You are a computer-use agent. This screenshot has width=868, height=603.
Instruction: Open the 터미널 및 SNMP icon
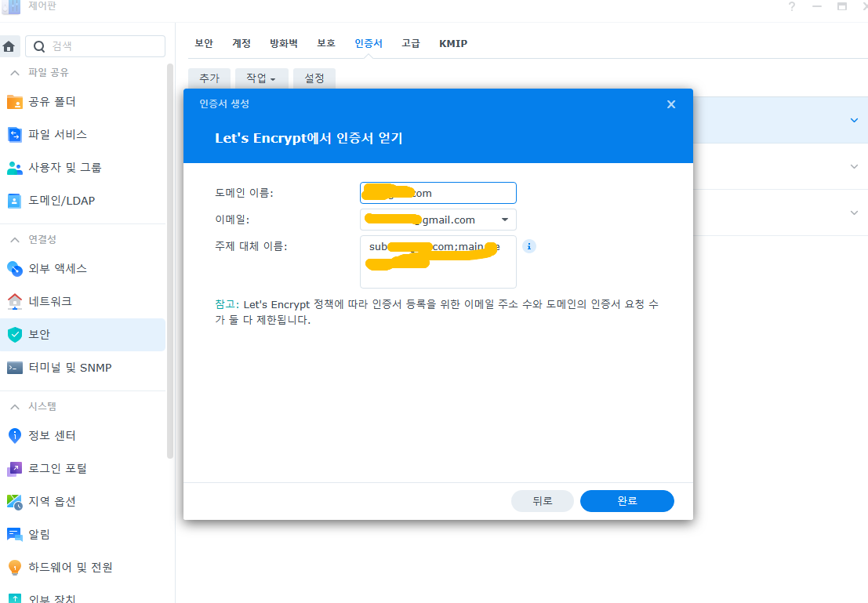coord(14,368)
